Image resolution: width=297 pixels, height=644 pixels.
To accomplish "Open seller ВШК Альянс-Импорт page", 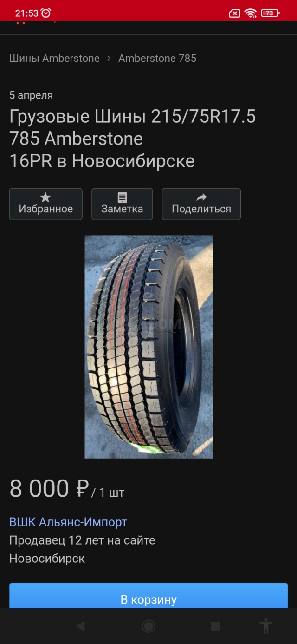I will tap(68, 522).
